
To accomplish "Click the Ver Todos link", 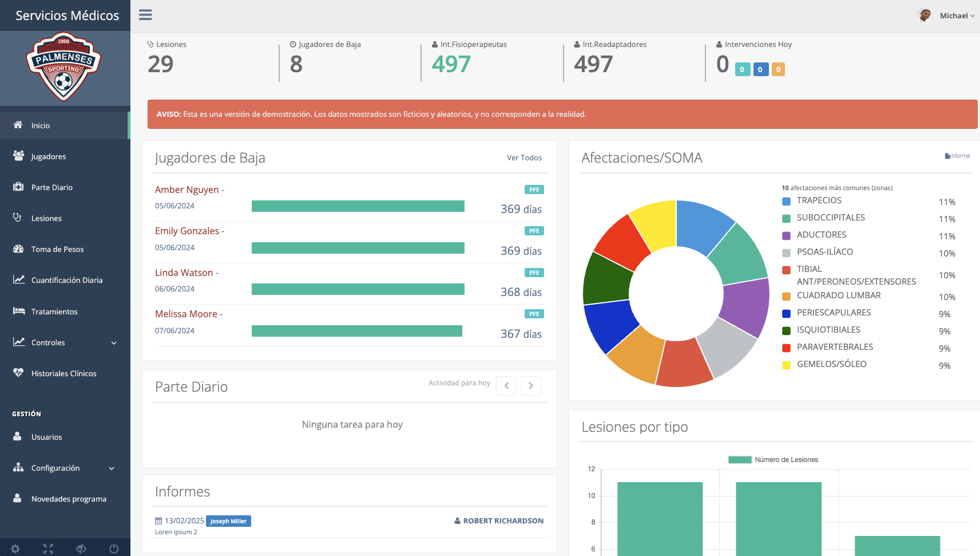I will (x=523, y=157).
